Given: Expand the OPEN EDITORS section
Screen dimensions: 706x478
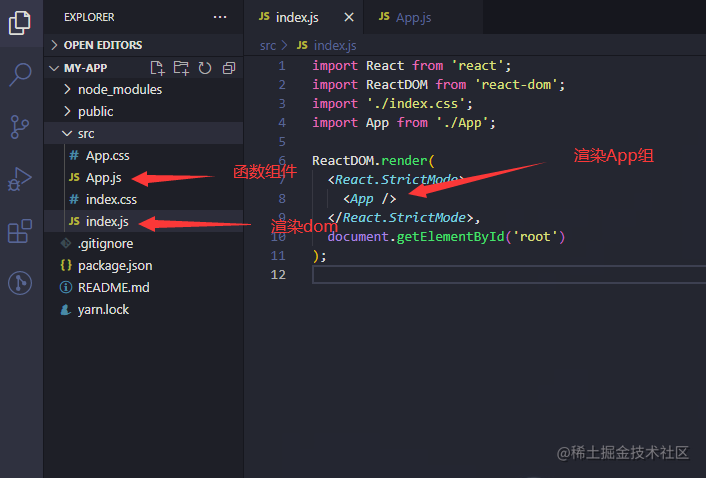Looking at the screenshot, I should tap(143, 45).
